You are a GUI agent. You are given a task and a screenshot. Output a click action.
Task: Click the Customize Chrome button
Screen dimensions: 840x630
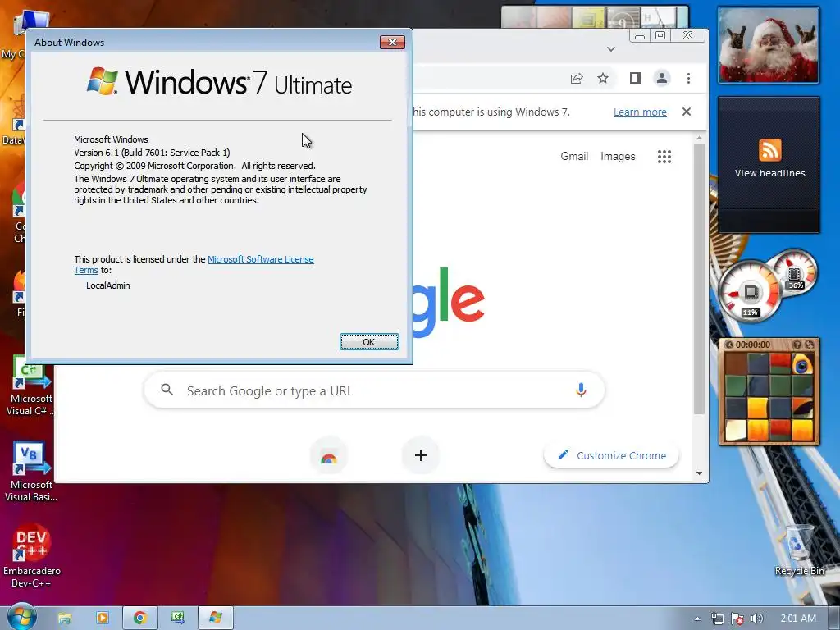click(x=611, y=455)
